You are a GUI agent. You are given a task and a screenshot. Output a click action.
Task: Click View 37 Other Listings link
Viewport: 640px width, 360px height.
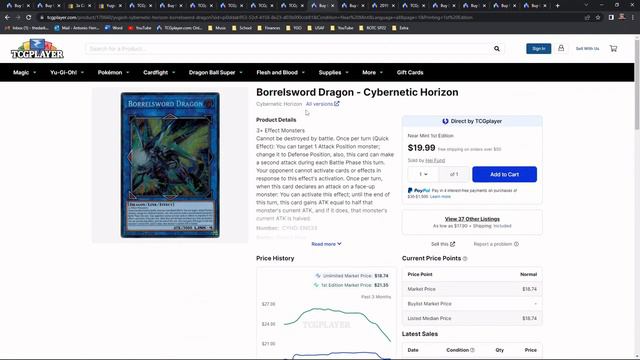coord(472,219)
